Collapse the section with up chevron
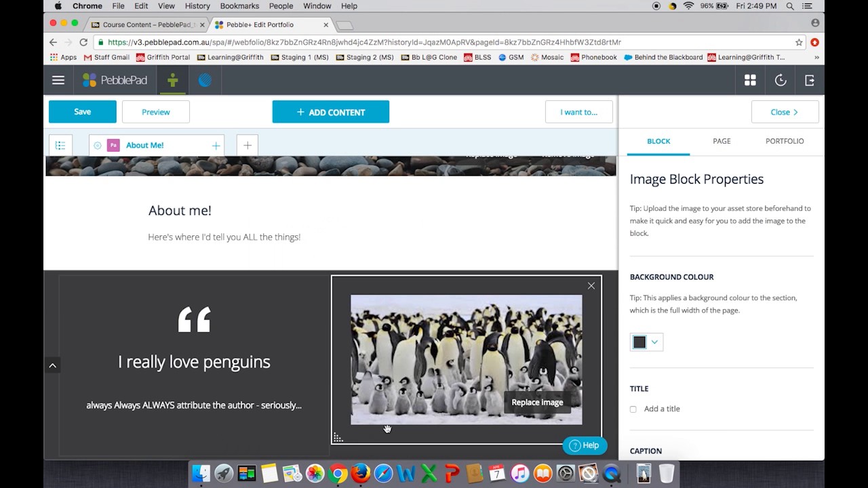 52,365
